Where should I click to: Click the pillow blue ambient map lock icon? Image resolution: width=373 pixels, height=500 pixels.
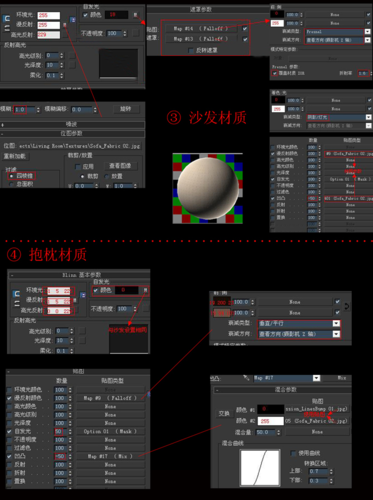[83, 295]
